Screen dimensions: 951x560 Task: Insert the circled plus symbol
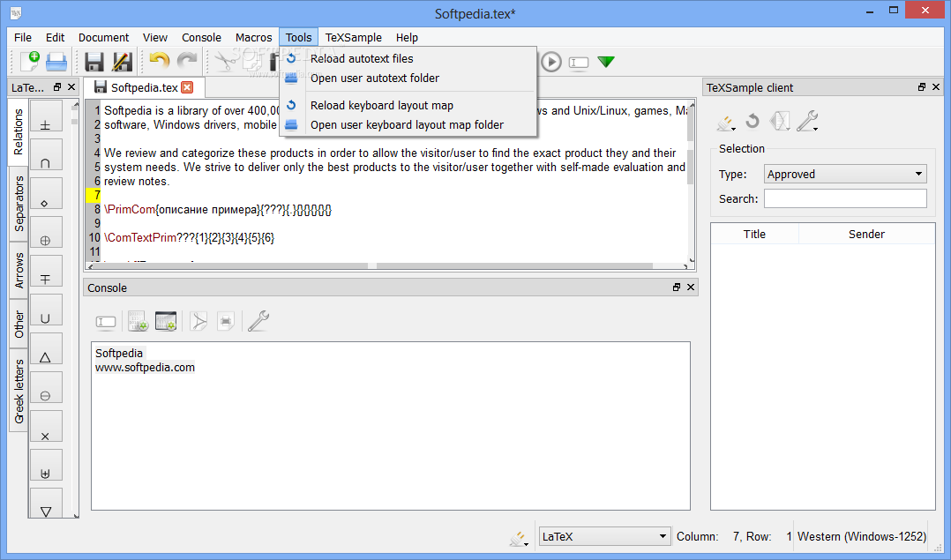click(x=46, y=233)
